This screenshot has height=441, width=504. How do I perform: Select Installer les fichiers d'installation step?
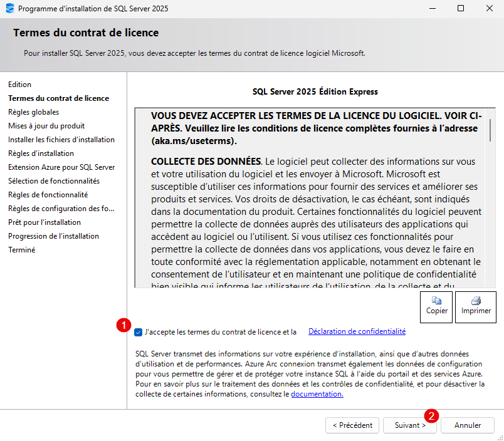[61, 140]
